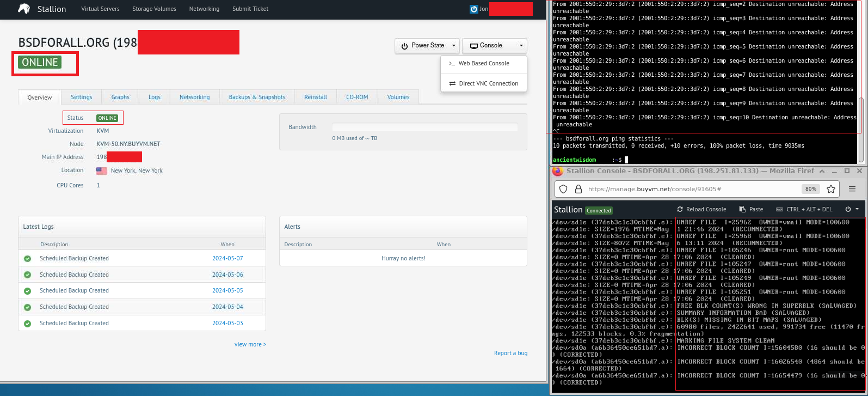Click the Paste clipboard icon in console
This screenshot has width=868, height=396.
[x=742, y=209]
